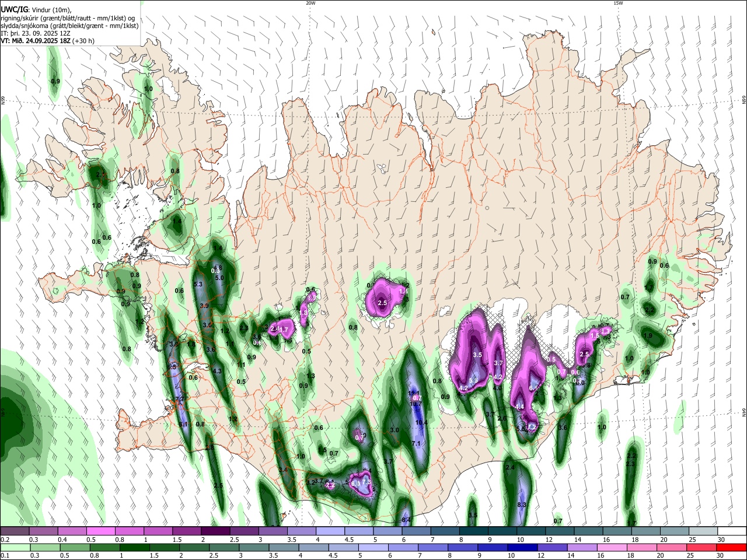Viewport: 747px width, 560px height.
Task: Click the dark green 1–1.5 swatch in bottom legend row
Action: pos(134,547)
